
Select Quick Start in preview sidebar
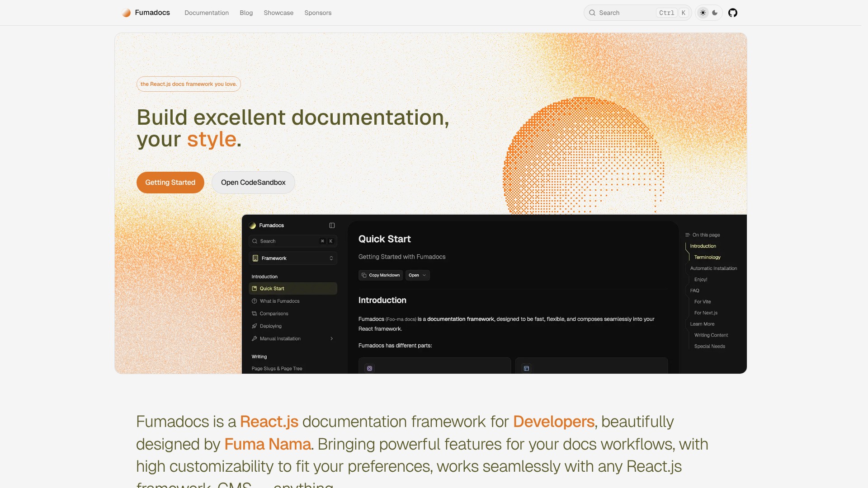(x=293, y=288)
